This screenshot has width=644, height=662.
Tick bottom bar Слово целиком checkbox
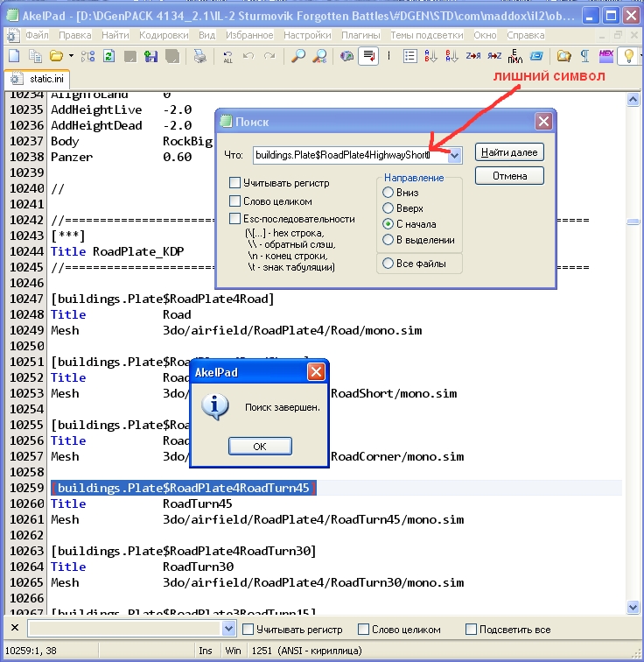(363, 630)
